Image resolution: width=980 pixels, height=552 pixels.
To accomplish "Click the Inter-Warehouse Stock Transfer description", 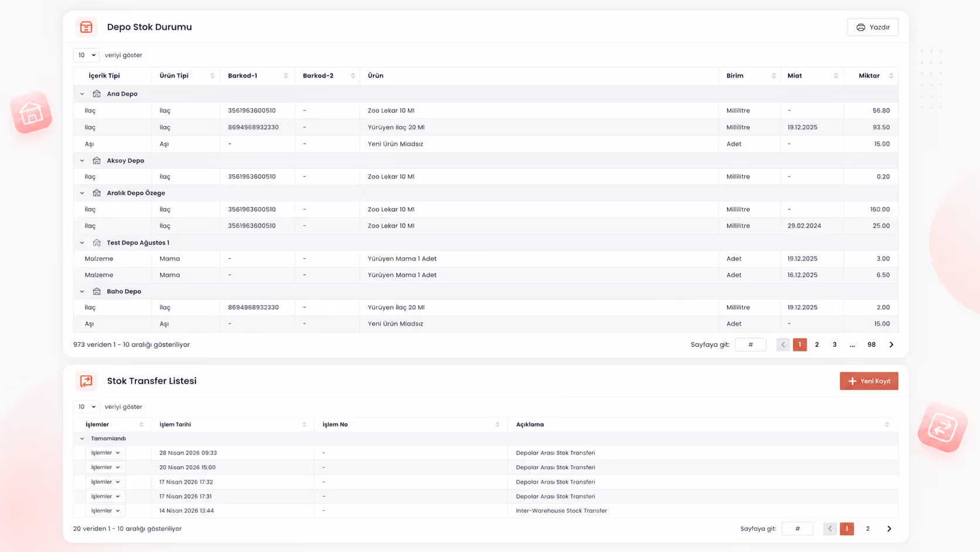I will (562, 511).
